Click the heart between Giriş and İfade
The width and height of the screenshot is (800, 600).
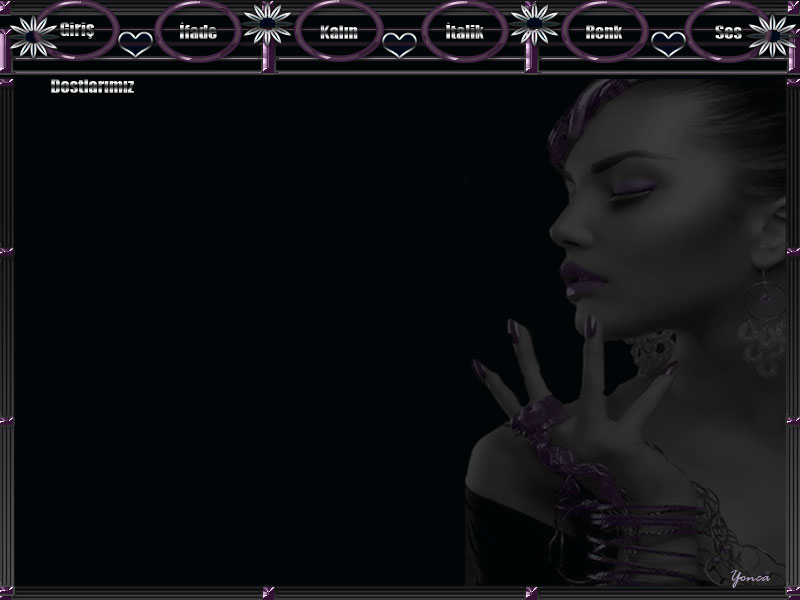coord(135,43)
